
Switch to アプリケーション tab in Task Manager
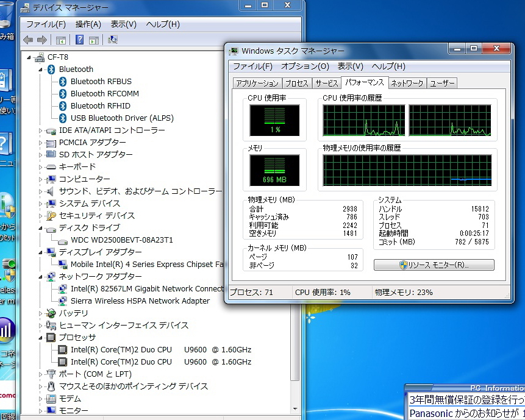point(257,83)
